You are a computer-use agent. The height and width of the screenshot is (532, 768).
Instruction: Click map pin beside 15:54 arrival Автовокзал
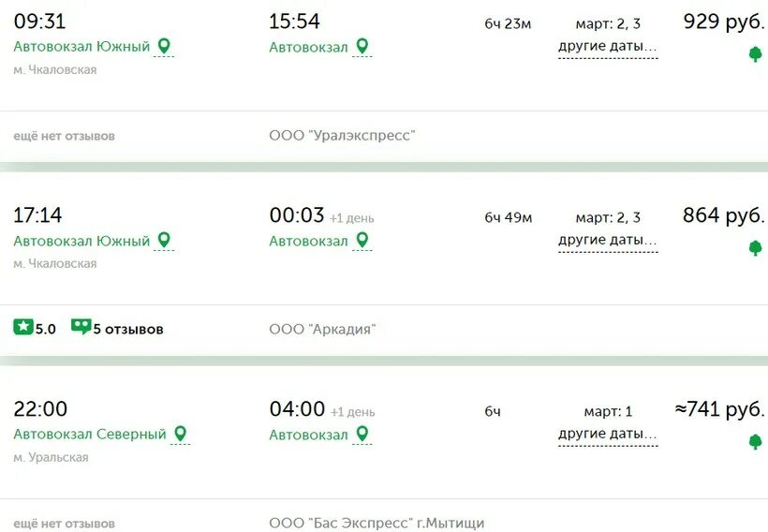[x=362, y=46]
